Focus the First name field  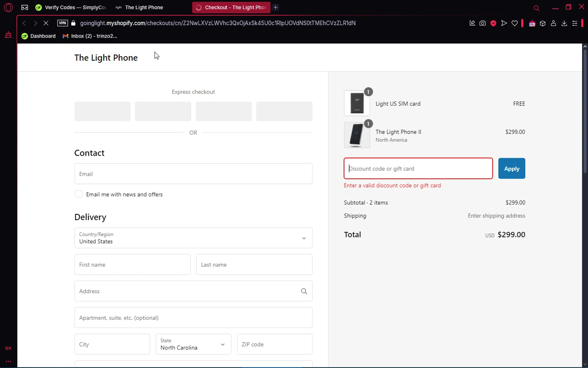(x=132, y=264)
